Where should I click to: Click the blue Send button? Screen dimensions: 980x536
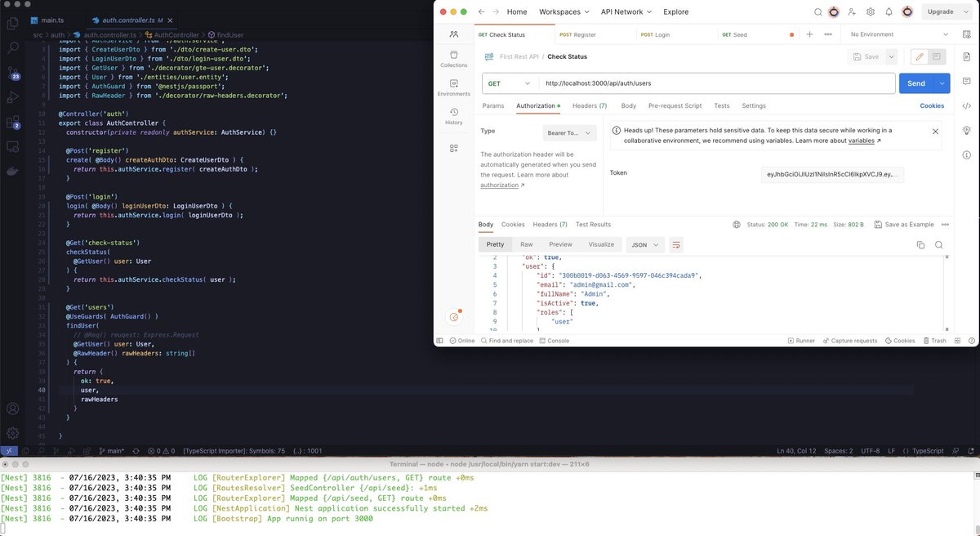[x=916, y=83]
